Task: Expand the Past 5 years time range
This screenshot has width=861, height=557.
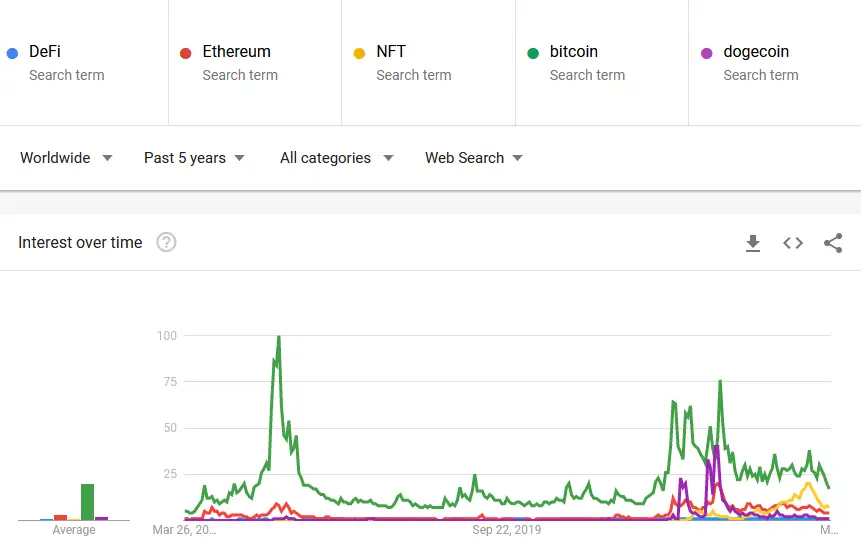Action: (x=194, y=158)
